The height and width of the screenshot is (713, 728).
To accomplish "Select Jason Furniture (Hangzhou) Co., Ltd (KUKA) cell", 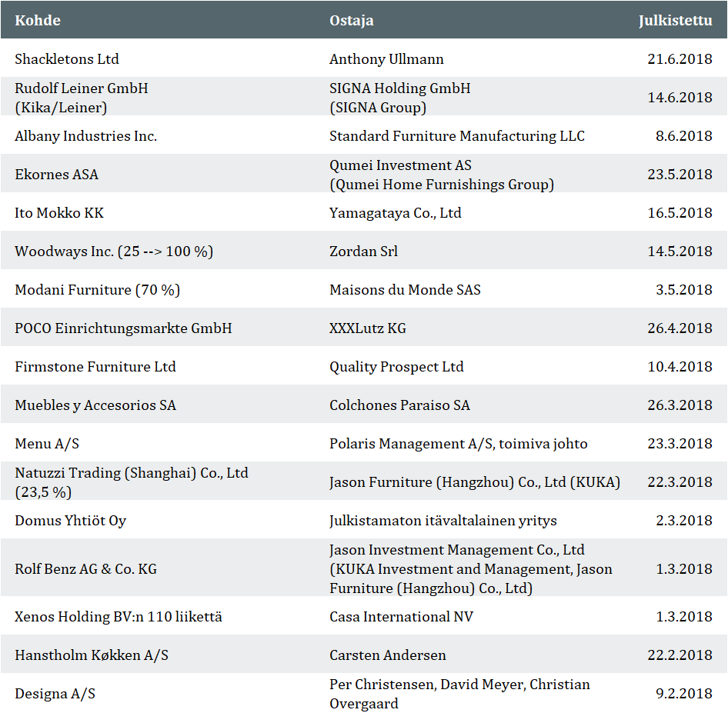I will pyautogui.click(x=475, y=482).
